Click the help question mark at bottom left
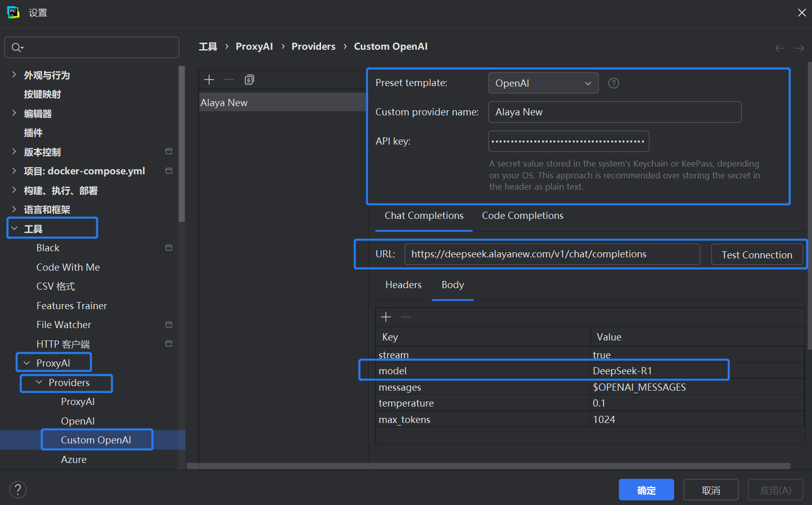 coord(18,490)
